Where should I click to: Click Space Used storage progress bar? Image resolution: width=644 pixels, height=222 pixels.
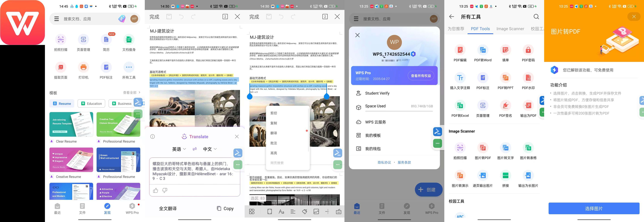[399, 111]
